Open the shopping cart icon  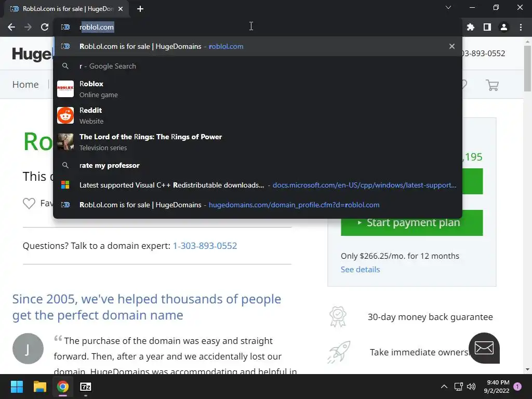click(x=492, y=85)
